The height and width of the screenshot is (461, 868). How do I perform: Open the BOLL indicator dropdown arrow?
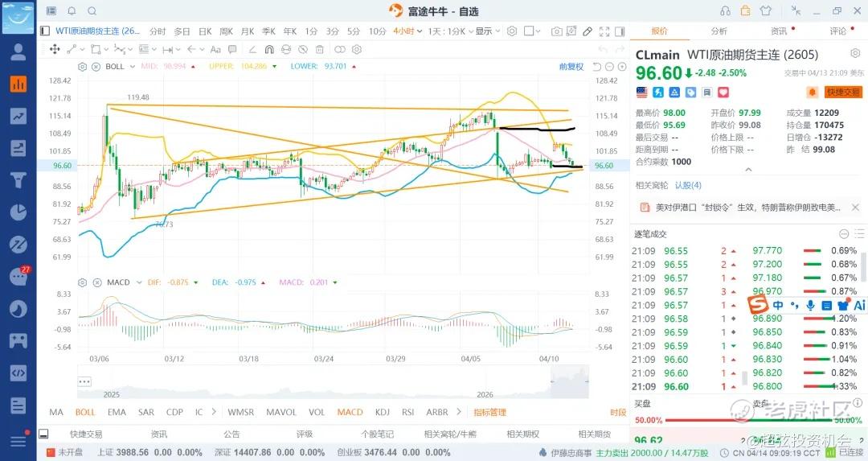tap(133, 67)
